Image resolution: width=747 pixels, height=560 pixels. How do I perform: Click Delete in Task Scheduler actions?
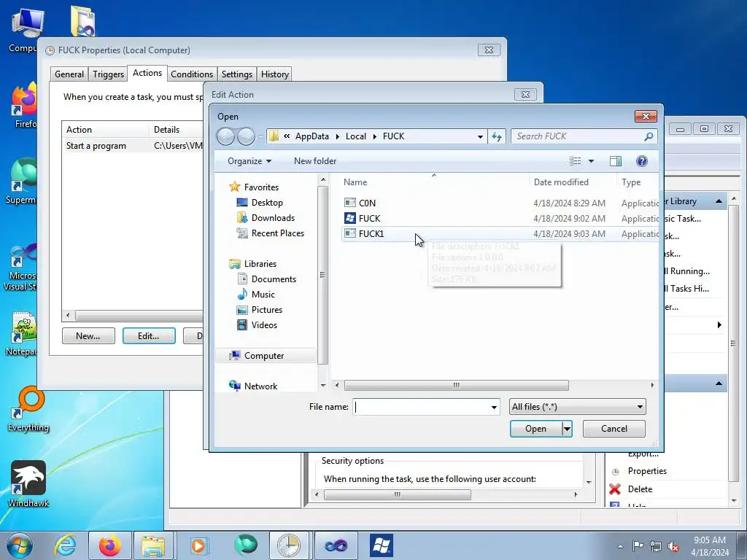[x=639, y=489]
